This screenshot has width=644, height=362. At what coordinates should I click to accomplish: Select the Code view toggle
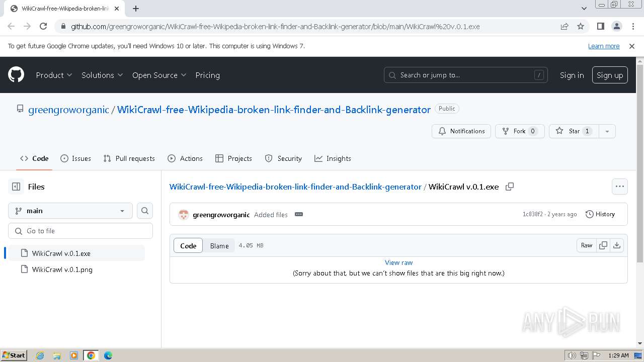coord(188,245)
